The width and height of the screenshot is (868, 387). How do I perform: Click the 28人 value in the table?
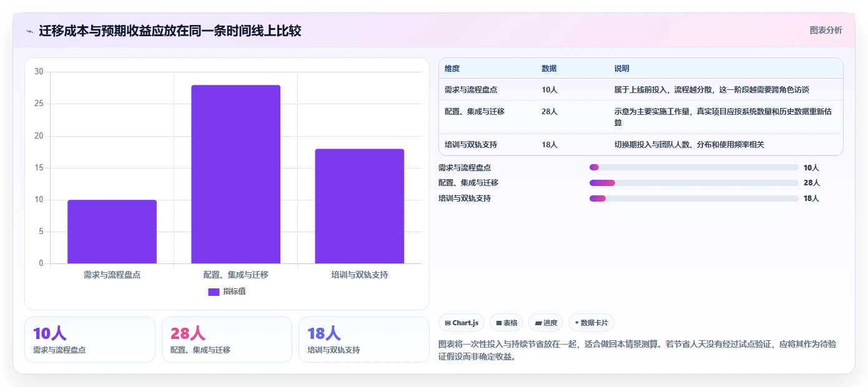point(550,112)
